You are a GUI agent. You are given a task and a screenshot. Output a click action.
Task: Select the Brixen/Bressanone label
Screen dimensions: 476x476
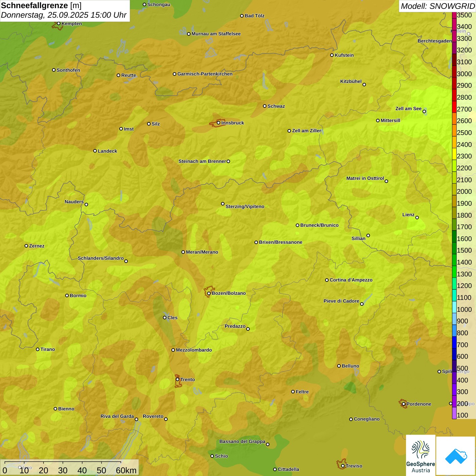coord(280,242)
